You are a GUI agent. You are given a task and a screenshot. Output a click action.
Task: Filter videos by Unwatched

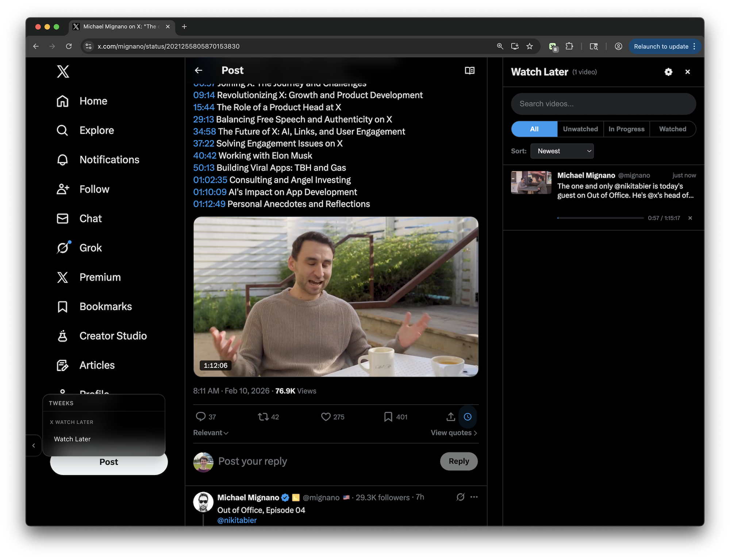(x=580, y=129)
